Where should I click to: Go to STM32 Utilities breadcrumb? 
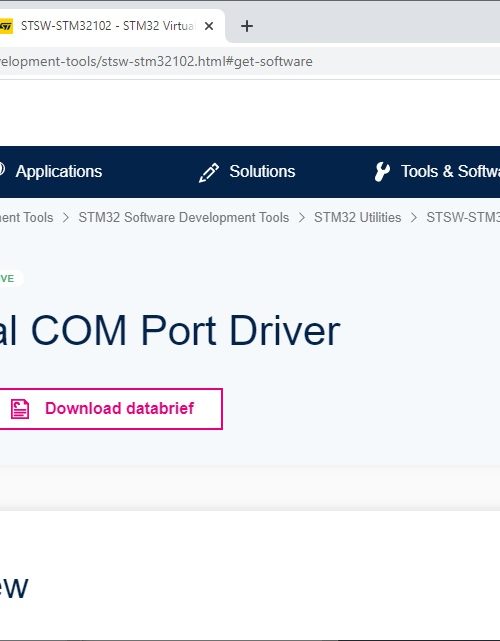coord(357,217)
